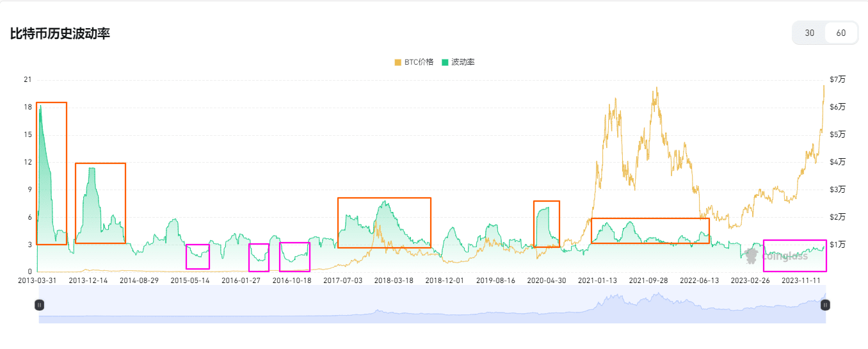
Task: Click the 2013-12-14 date label
Action: [x=88, y=280]
